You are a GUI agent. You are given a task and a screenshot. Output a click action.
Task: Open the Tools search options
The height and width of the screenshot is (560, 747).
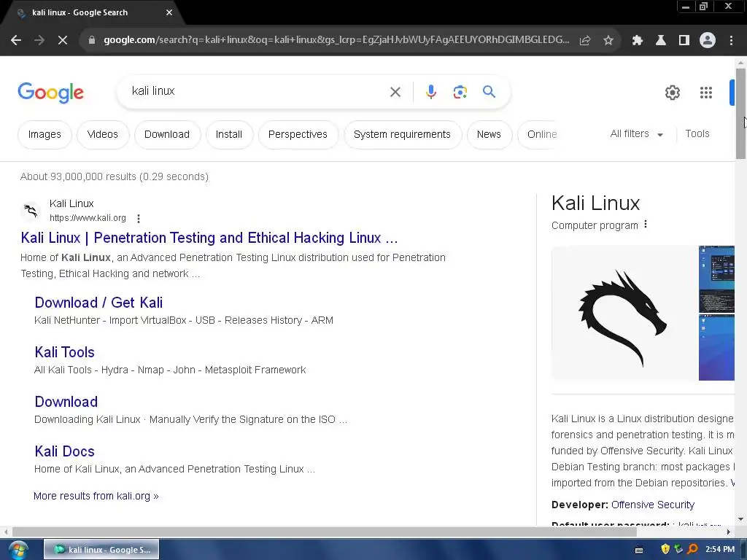697,134
